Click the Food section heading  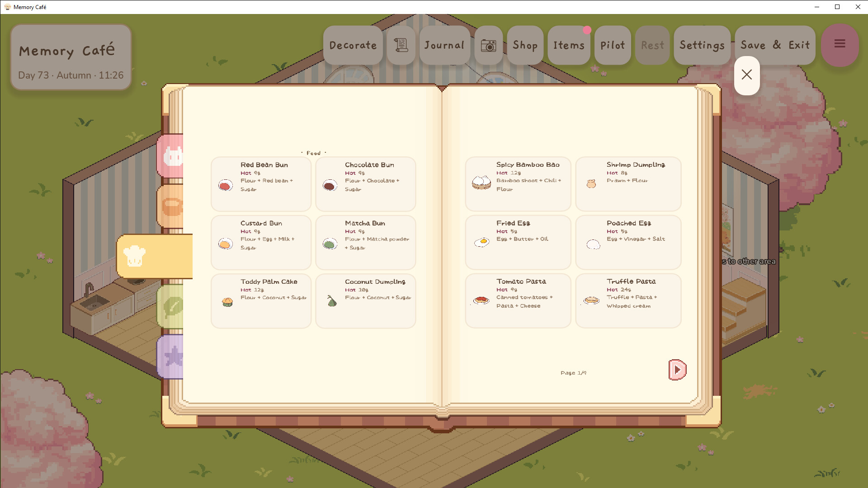pyautogui.click(x=313, y=153)
